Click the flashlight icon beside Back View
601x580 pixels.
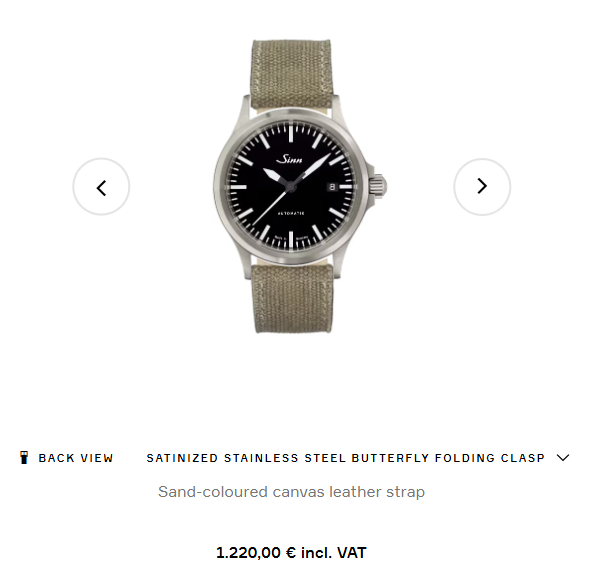(24, 457)
